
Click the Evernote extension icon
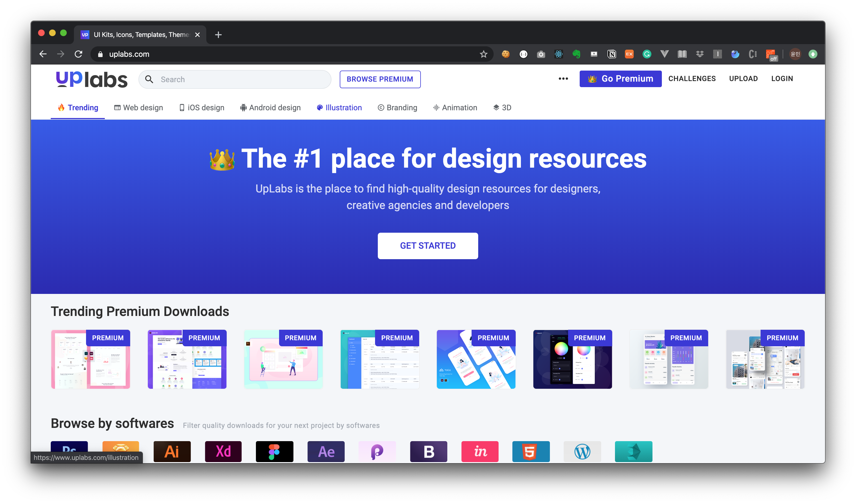point(576,54)
